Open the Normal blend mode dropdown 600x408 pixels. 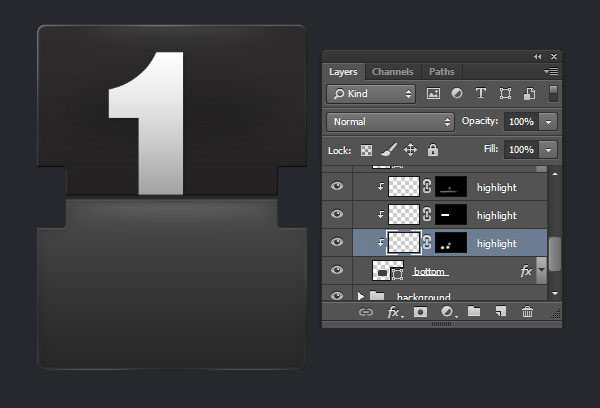pyautogui.click(x=390, y=121)
